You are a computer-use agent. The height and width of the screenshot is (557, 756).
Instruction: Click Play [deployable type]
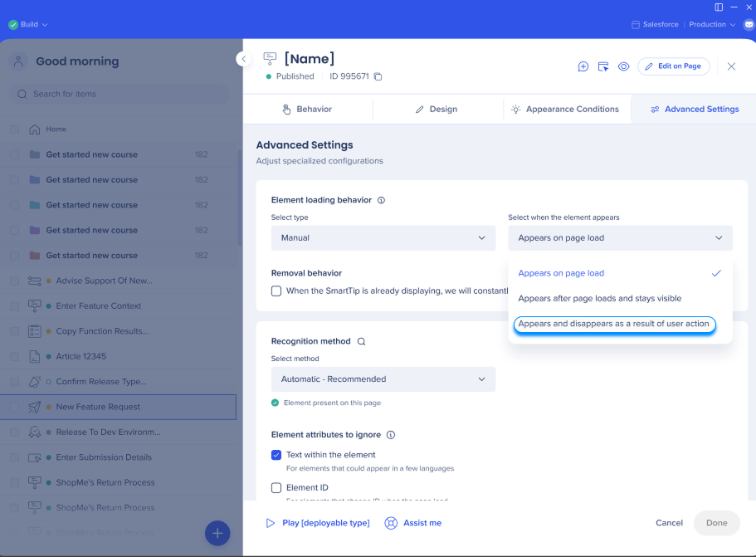[x=318, y=523]
